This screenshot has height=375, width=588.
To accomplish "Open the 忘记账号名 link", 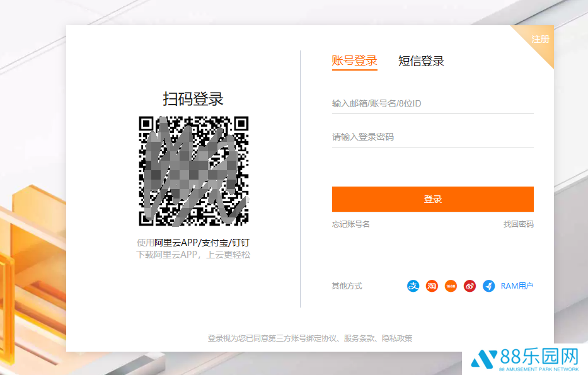I will click(350, 224).
